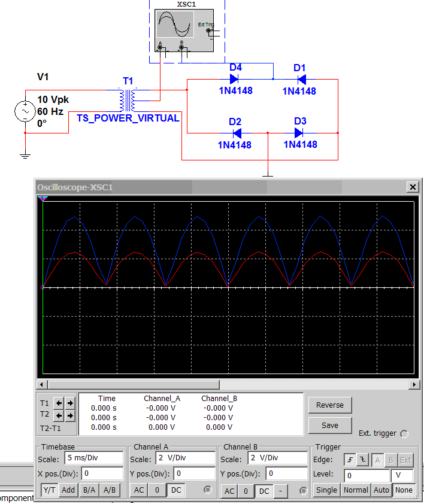
Task: Click the horizontal scrollbar thumb
Action: coord(134,384)
